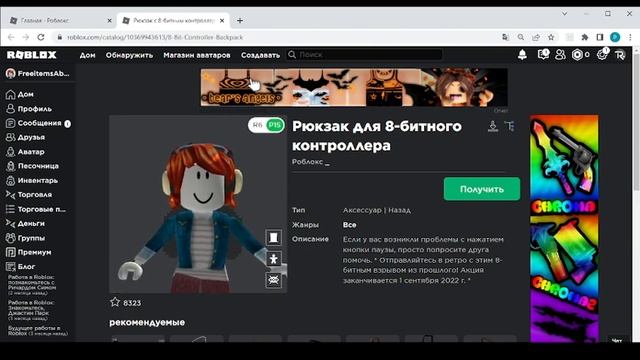Open Деньги in the sidebar

point(31,223)
